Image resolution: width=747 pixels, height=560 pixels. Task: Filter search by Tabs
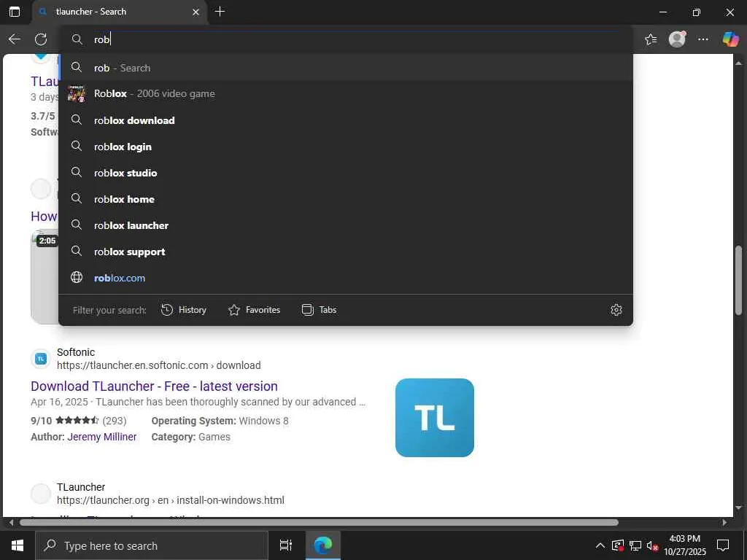click(x=320, y=310)
